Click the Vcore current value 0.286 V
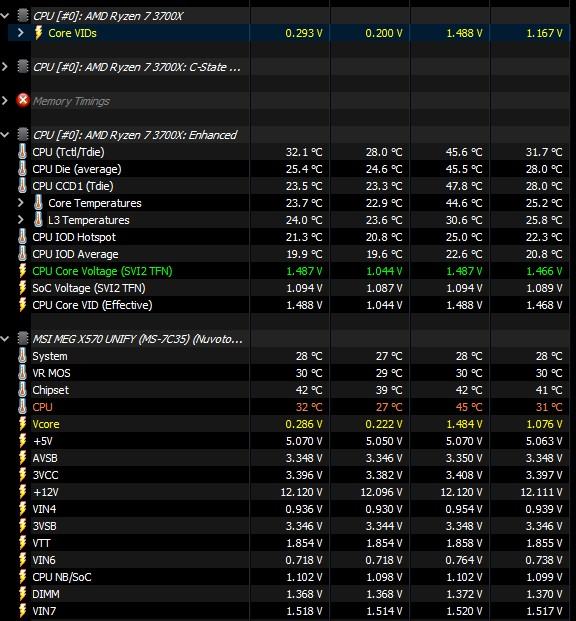576x621 pixels. coord(304,424)
